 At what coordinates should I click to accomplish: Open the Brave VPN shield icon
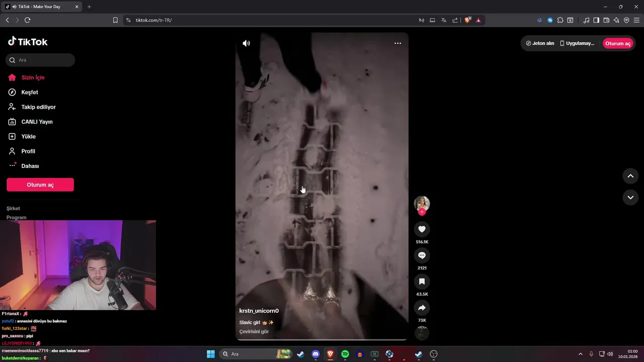pyautogui.click(x=626, y=20)
